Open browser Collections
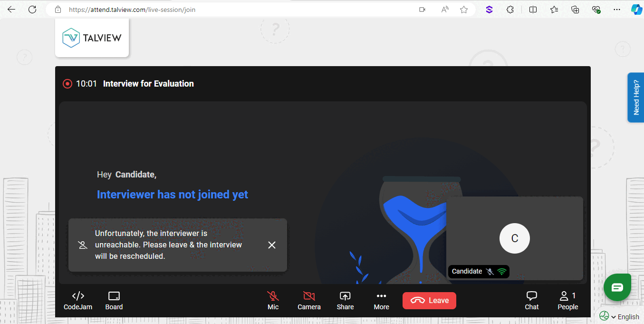Image resolution: width=644 pixels, height=324 pixels. pos(575,10)
